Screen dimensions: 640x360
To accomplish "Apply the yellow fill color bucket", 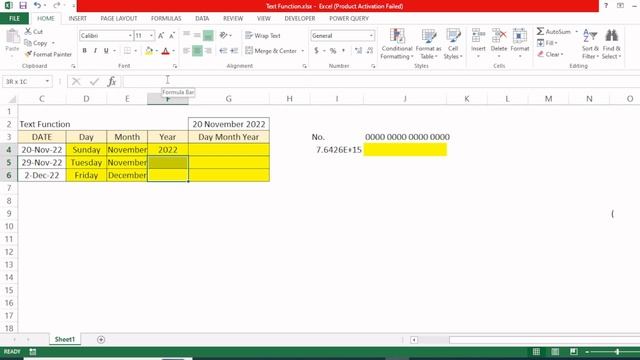I will pyautogui.click(x=149, y=51).
